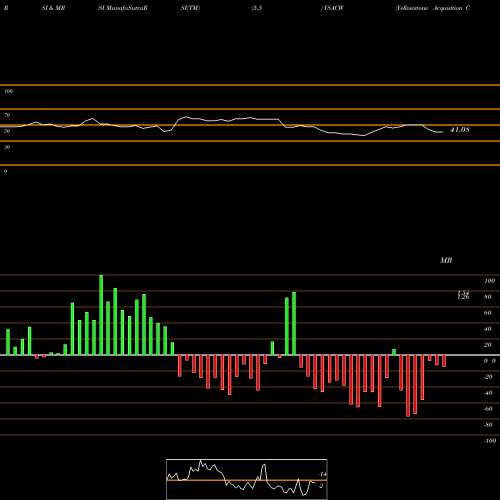Screen dimensions: 500x500
Task: Click the tallest green MR histogram bar
Action: tap(101, 315)
